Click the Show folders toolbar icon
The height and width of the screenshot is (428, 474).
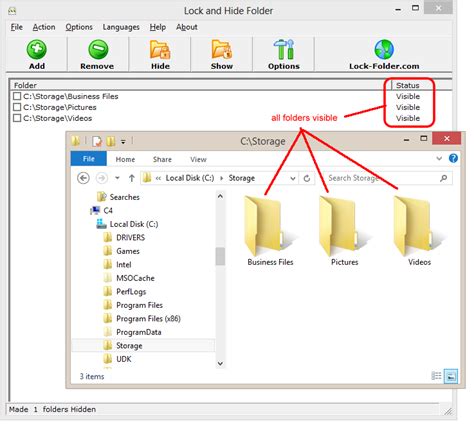(x=222, y=50)
